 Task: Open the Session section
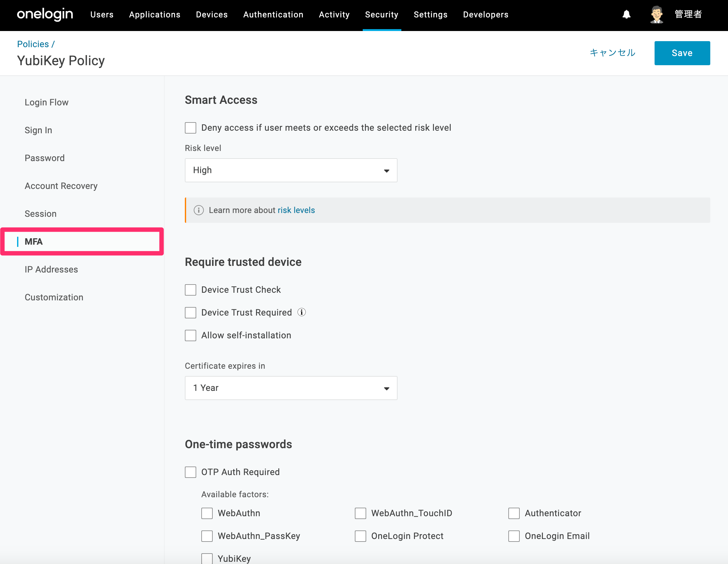41,214
